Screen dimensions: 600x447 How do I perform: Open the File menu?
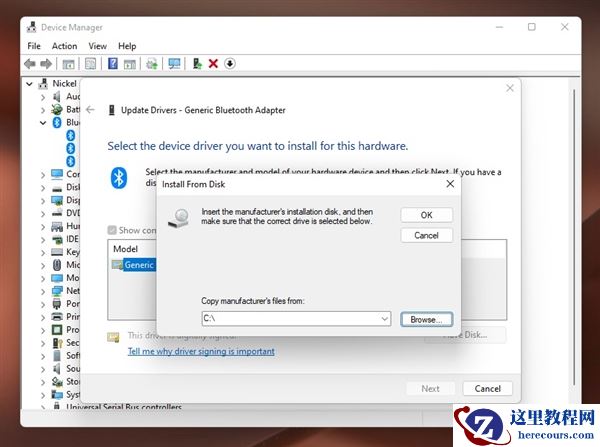pyautogui.click(x=34, y=46)
